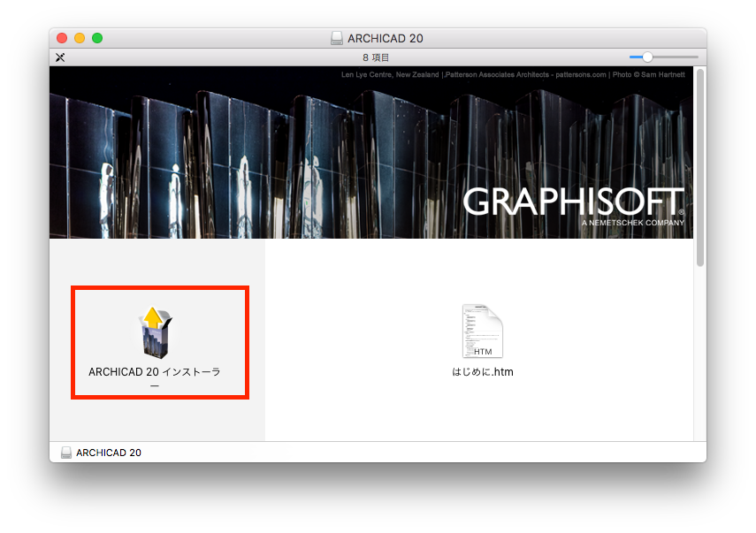The height and width of the screenshot is (533, 756).
Task: Click the GRAPHISOFT banner image
Action: click(x=371, y=153)
